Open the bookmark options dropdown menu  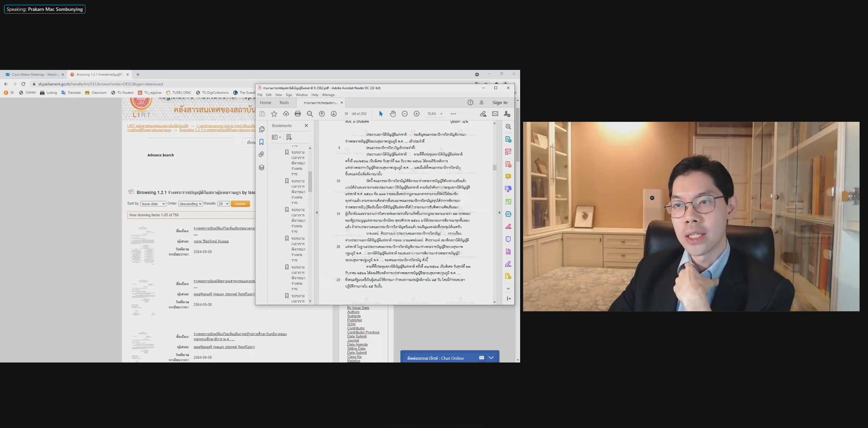(x=276, y=137)
